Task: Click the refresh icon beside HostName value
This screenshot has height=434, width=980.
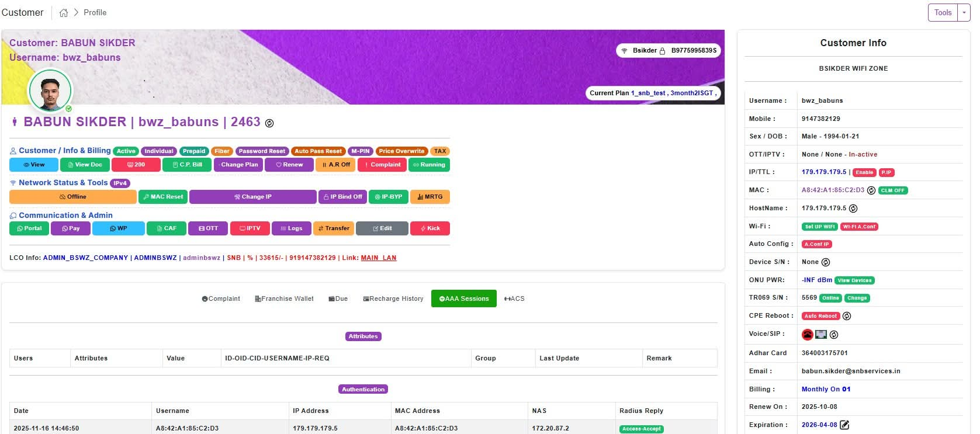Action: click(853, 209)
